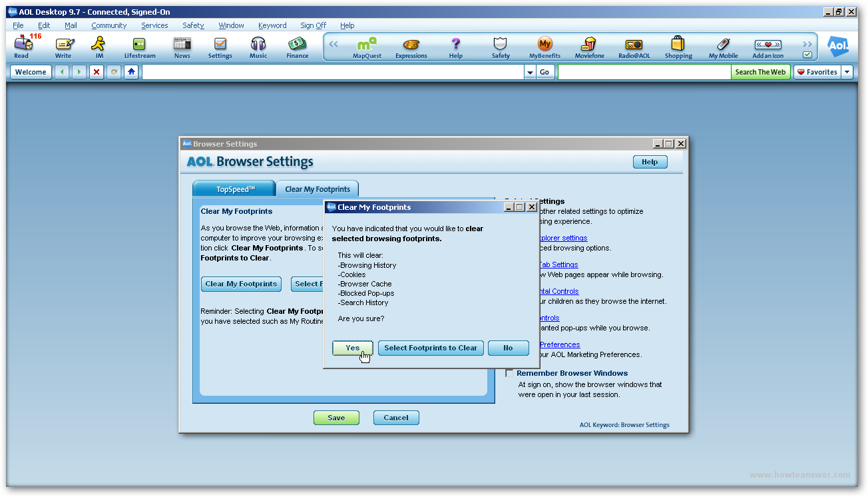
Task: Click the browser Back arrow
Action: pyautogui.click(x=62, y=72)
